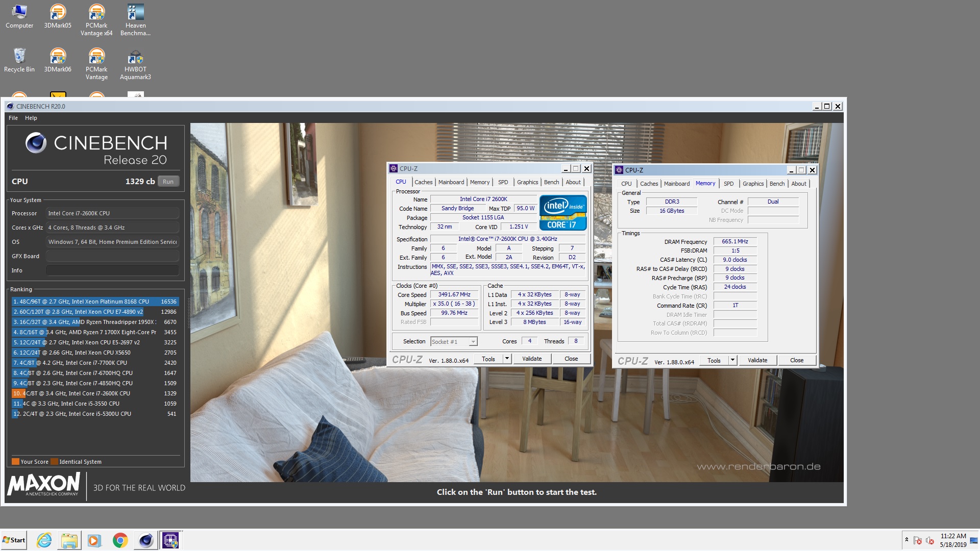Screen dimensions: 980x551
Task: Expand Tools dropdown arrow in right CPU-Z window
Action: [732, 360]
